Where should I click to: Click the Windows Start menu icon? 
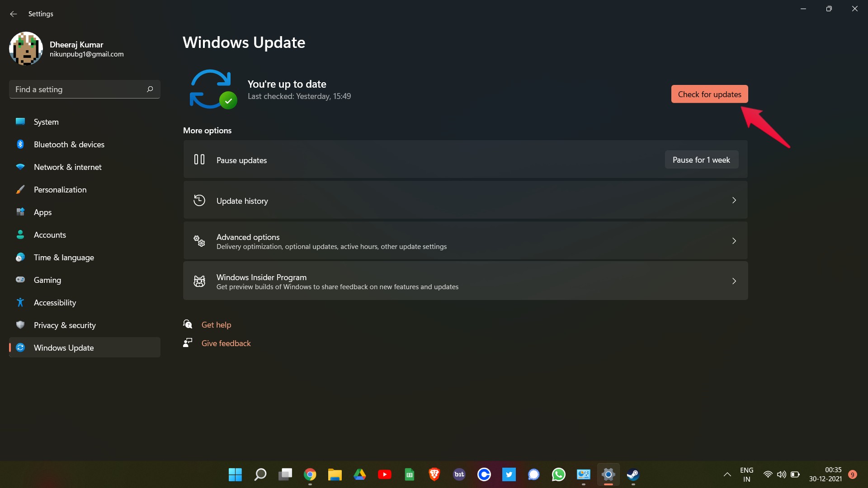[x=235, y=474]
